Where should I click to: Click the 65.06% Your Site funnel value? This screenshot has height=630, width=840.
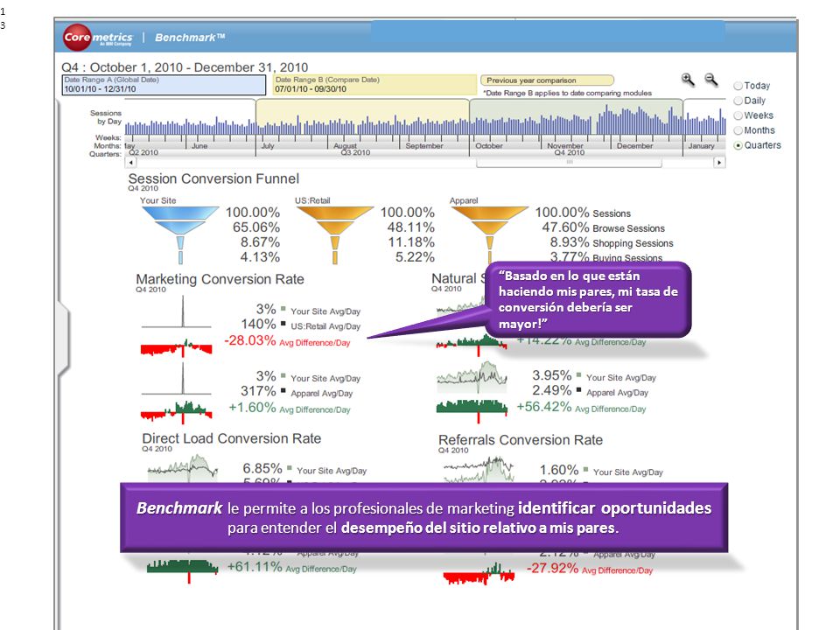coord(256,227)
